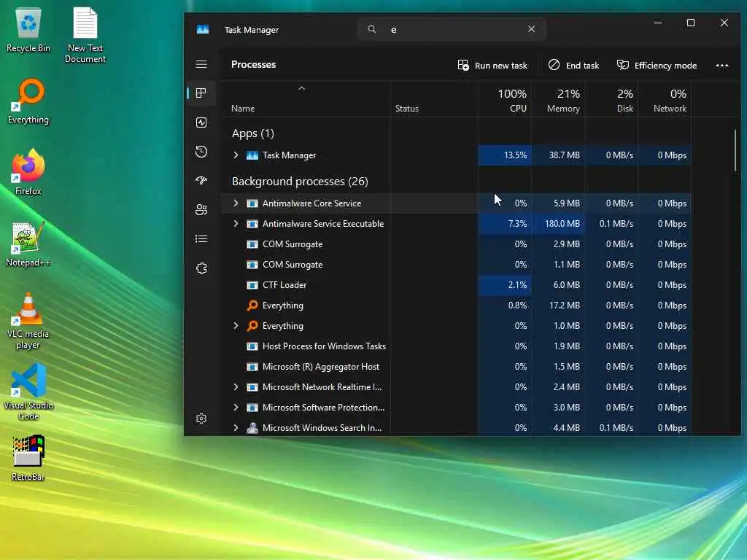Click the Efficiency mode button
This screenshot has height=560, width=747.
coord(657,65)
